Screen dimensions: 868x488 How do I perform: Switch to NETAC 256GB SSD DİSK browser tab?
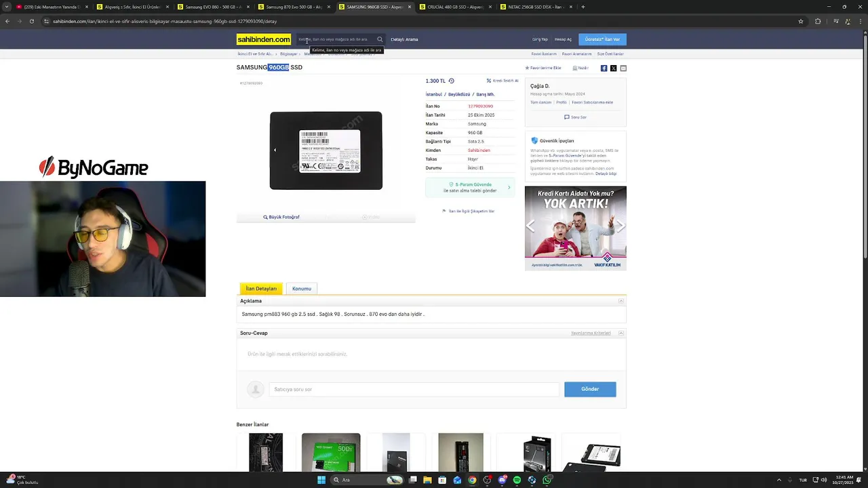pos(536,7)
